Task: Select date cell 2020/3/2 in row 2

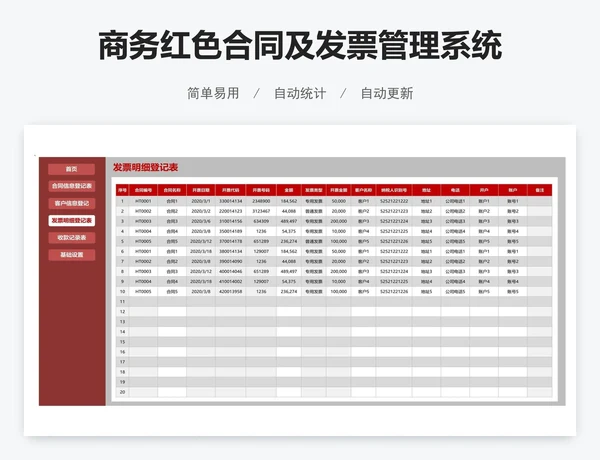Action: tap(201, 211)
